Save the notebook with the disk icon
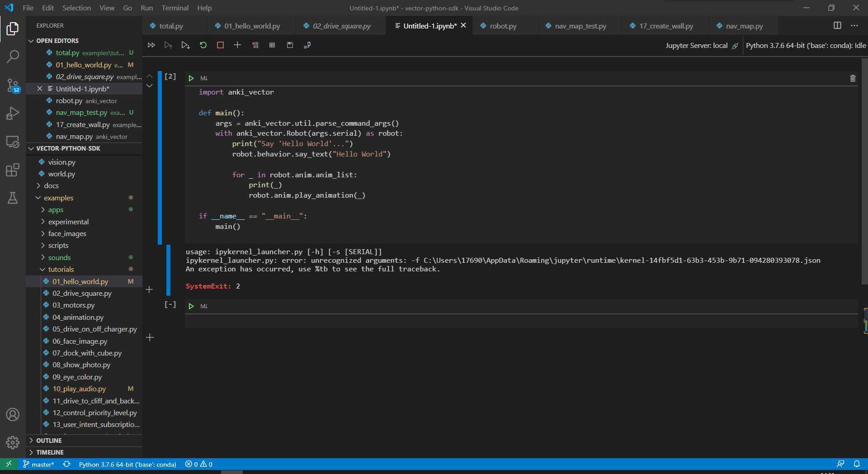 (x=290, y=45)
